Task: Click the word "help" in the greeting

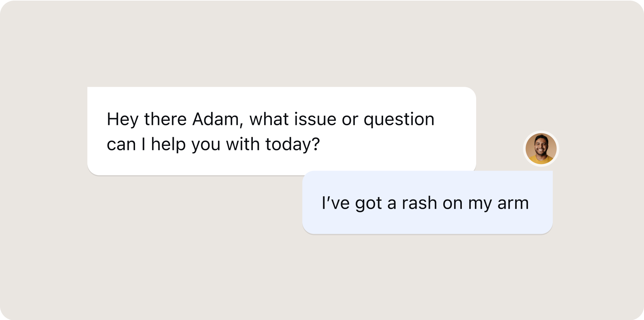Action: pyautogui.click(x=168, y=145)
